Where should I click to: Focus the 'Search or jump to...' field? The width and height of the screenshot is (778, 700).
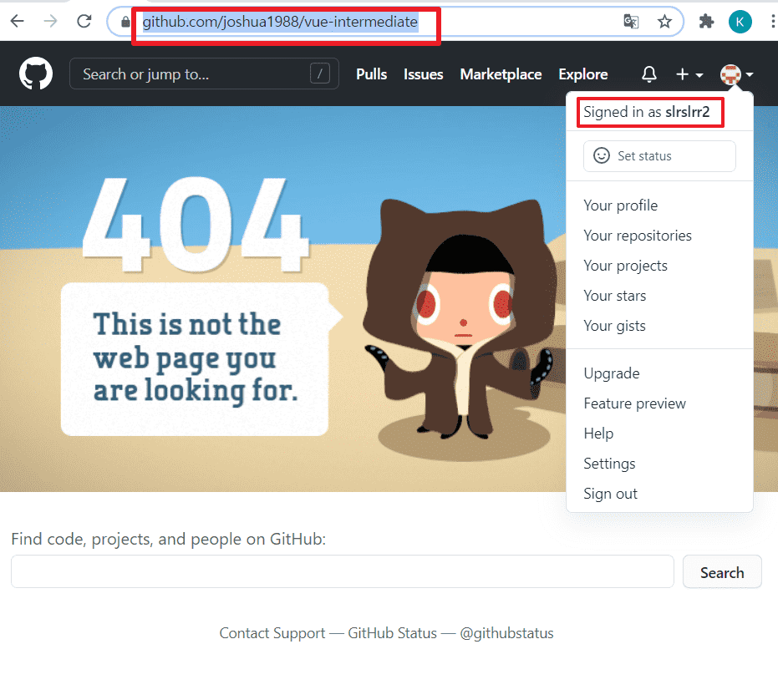point(204,74)
